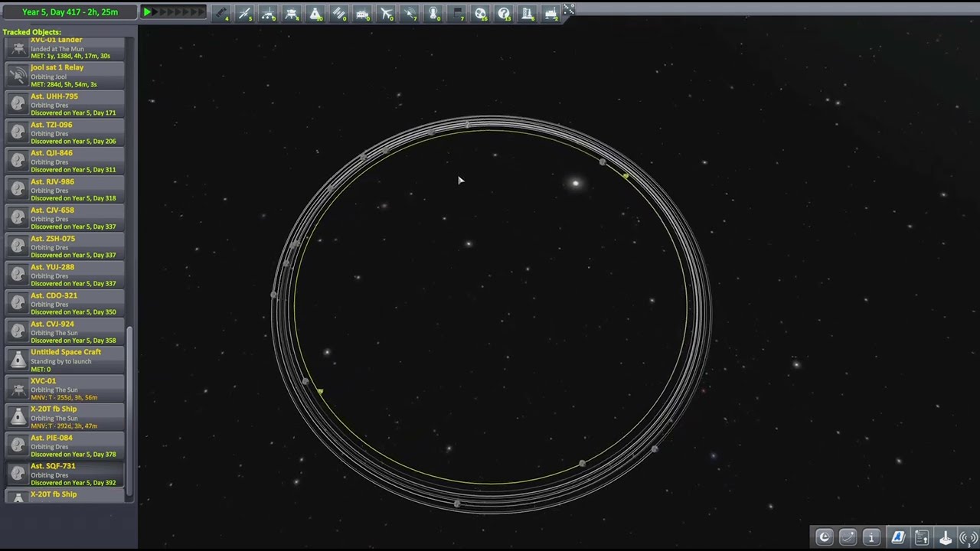Toggle the Station filter icon

point(339,13)
